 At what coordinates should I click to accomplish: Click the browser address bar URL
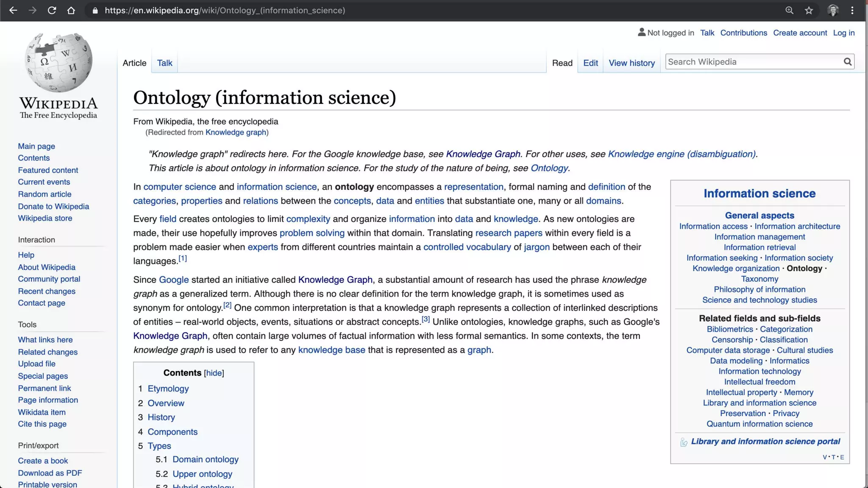point(225,10)
